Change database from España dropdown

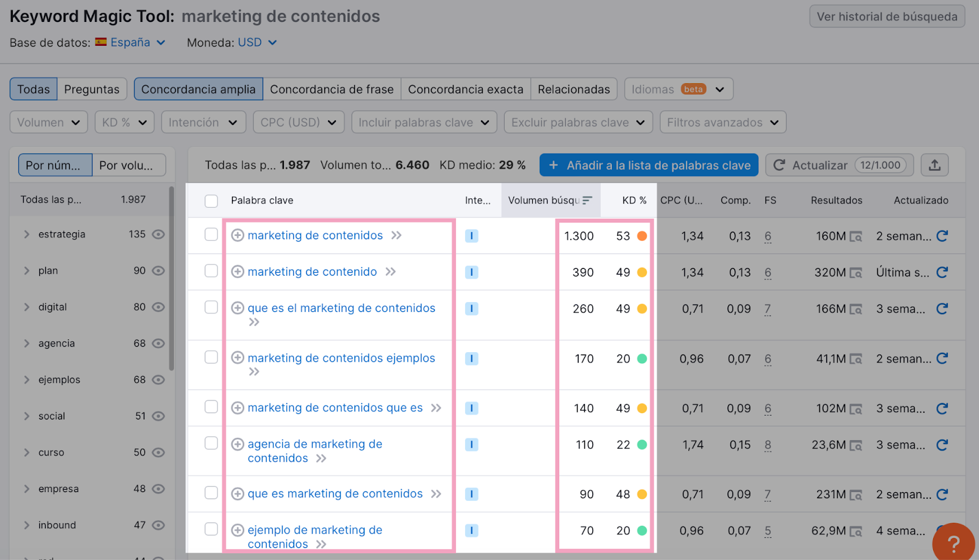point(131,42)
